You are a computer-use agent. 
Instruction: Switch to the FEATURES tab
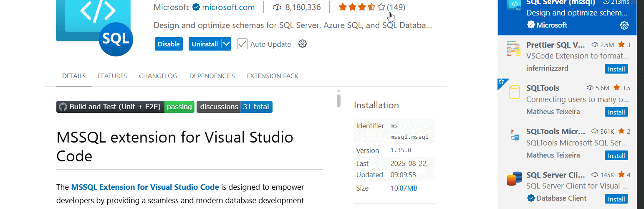pyautogui.click(x=112, y=76)
